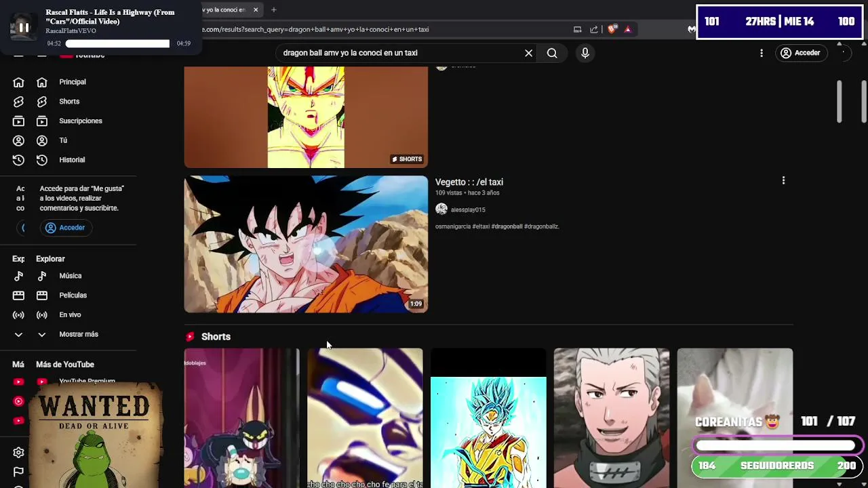Open Shorts from the sidebar

pos(69,102)
